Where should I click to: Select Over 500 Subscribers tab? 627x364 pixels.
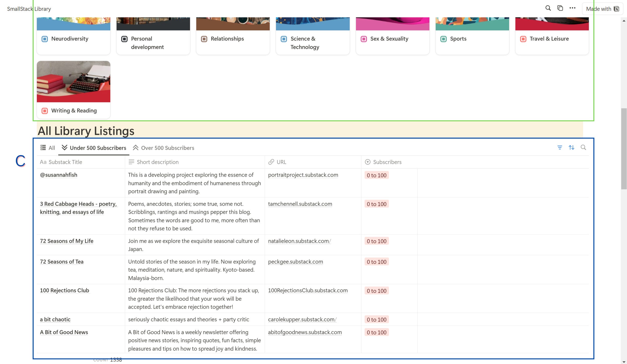pos(164,148)
